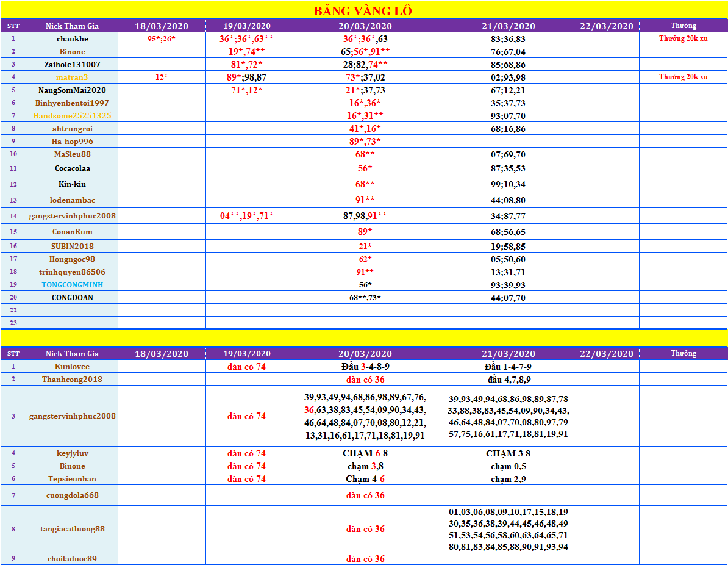Select the '18/03/2020' header in the bottom table

tap(162, 354)
